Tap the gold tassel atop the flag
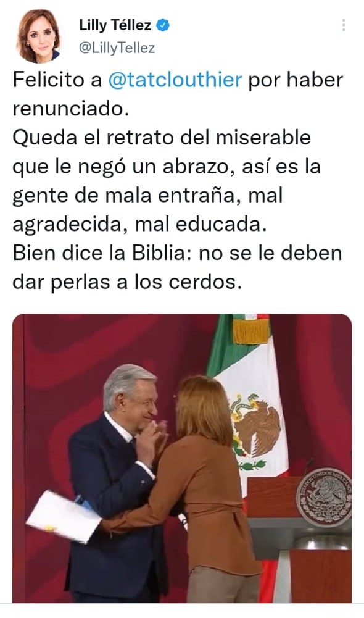 tap(251, 331)
